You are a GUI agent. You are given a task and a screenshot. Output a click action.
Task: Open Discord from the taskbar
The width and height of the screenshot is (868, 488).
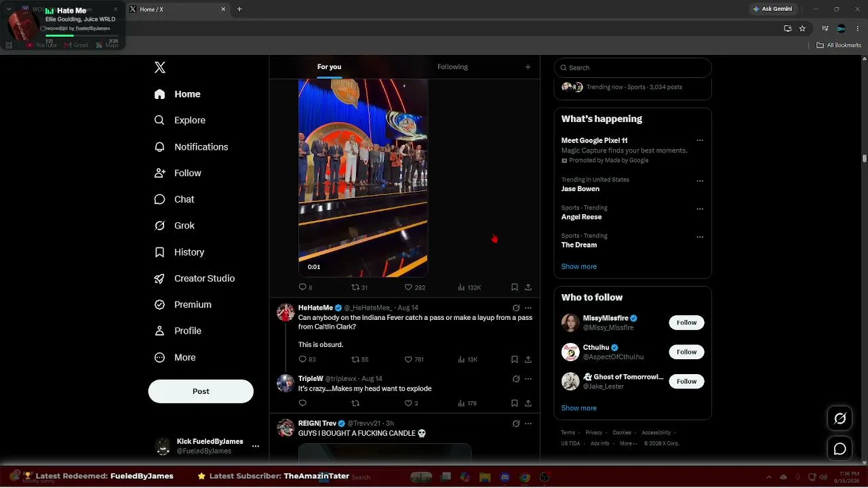(x=505, y=477)
